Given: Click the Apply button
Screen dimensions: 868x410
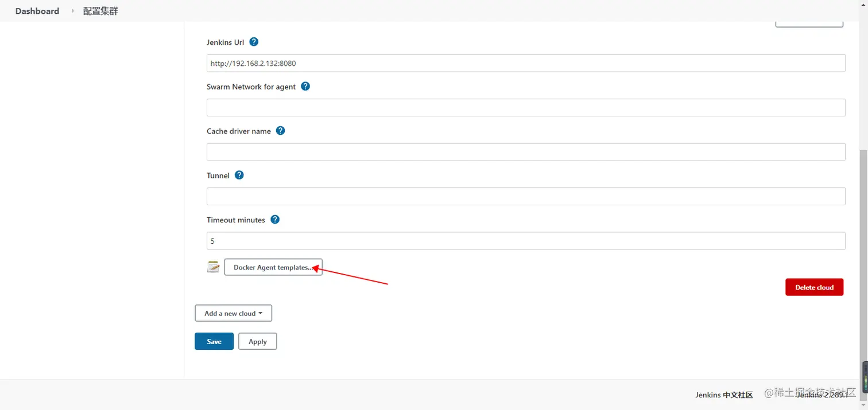Looking at the screenshot, I should click(x=257, y=341).
